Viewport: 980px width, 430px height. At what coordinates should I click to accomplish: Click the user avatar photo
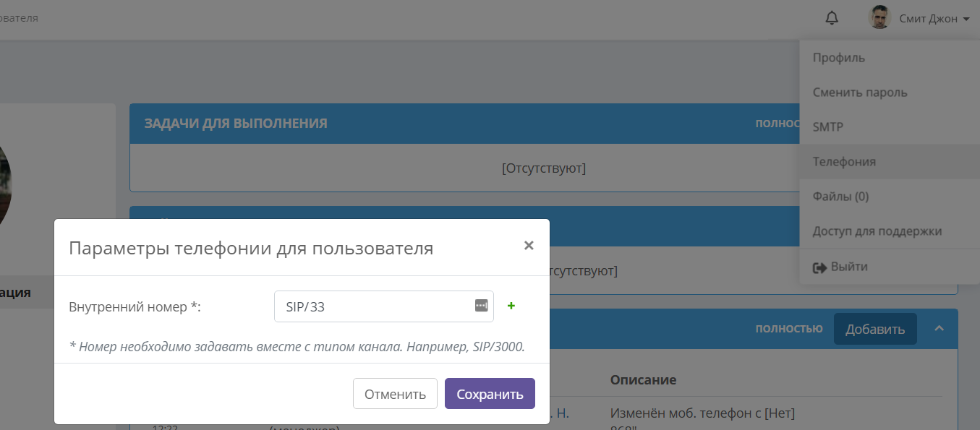tap(879, 18)
